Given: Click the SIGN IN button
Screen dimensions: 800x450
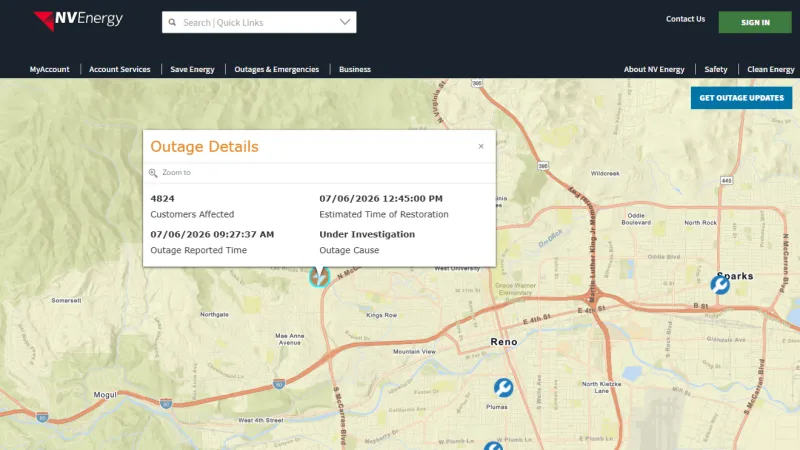Looking at the screenshot, I should pyautogui.click(x=755, y=22).
